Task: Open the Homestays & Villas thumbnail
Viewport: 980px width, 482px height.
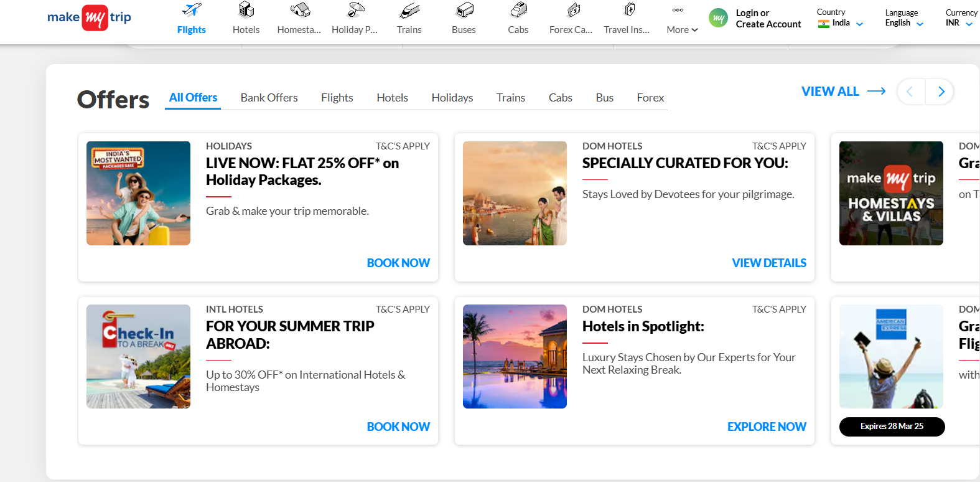Action: [x=891, y=193]
